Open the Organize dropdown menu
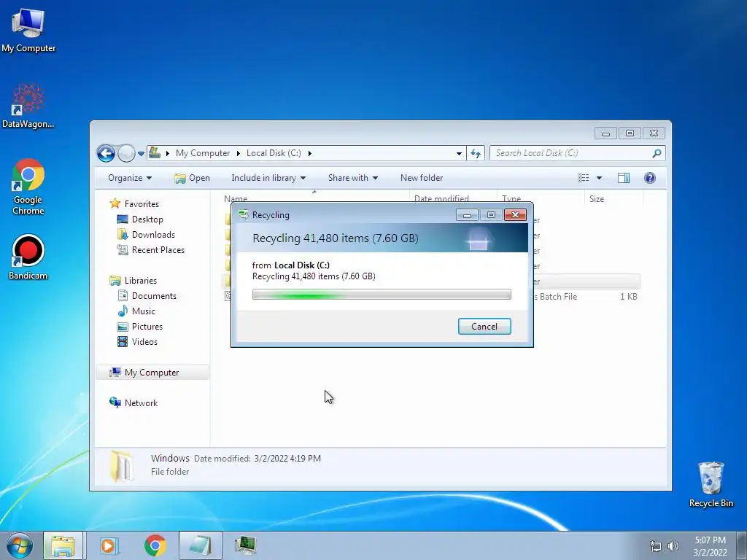The image size is (747, 560). coord(130,178)
